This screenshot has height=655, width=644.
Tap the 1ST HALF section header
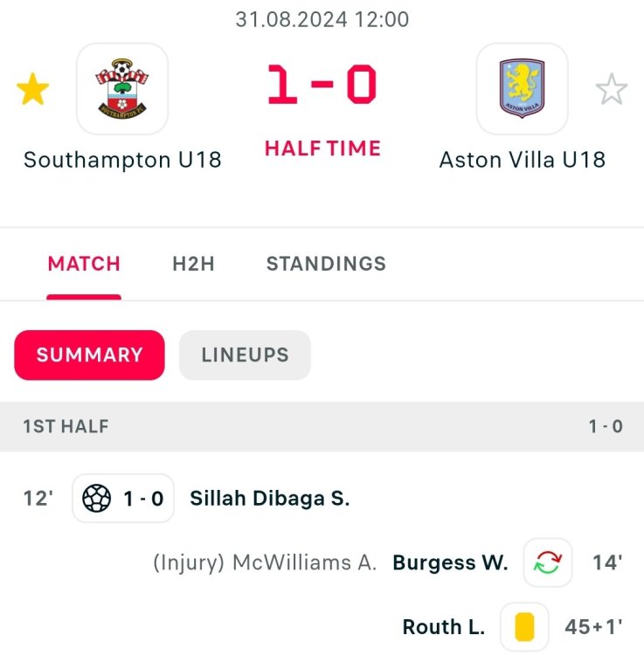[66, 427]
